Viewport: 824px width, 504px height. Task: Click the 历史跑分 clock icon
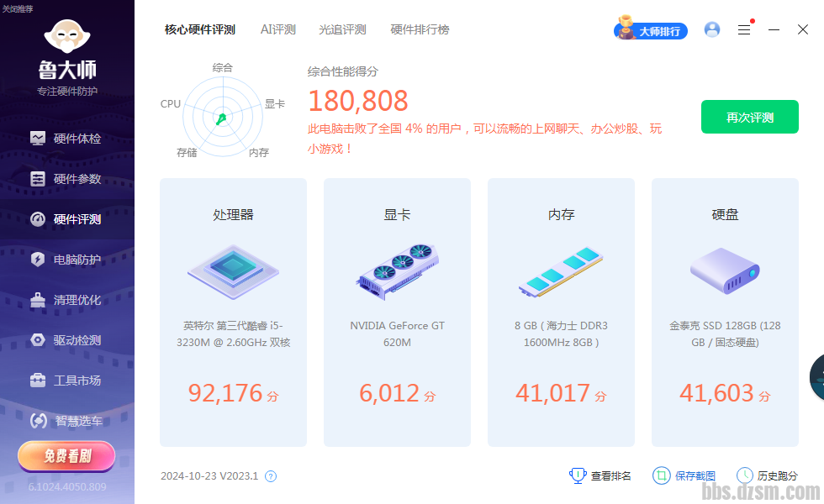(x=744, y=475)
